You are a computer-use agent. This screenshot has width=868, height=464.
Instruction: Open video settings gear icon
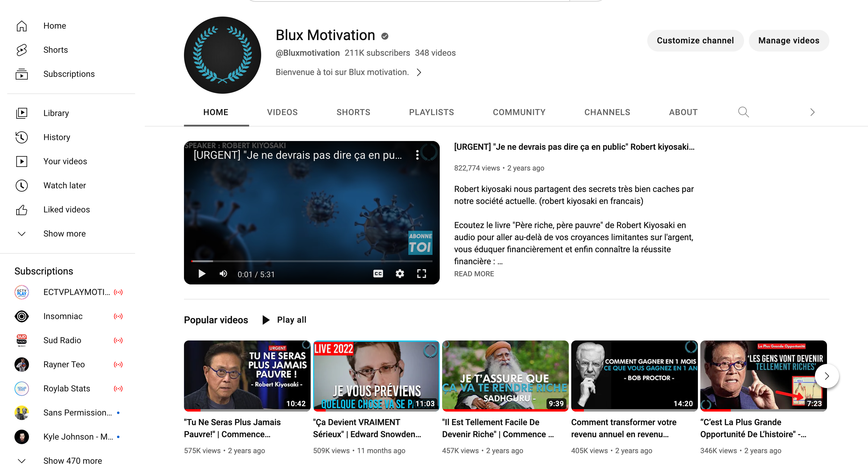coord(400,274)
